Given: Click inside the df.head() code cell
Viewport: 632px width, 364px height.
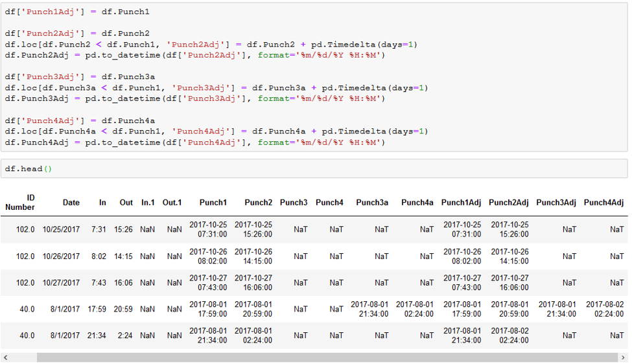Looking at the screenshot, I should pyautogui.click(x=314, y=168).
